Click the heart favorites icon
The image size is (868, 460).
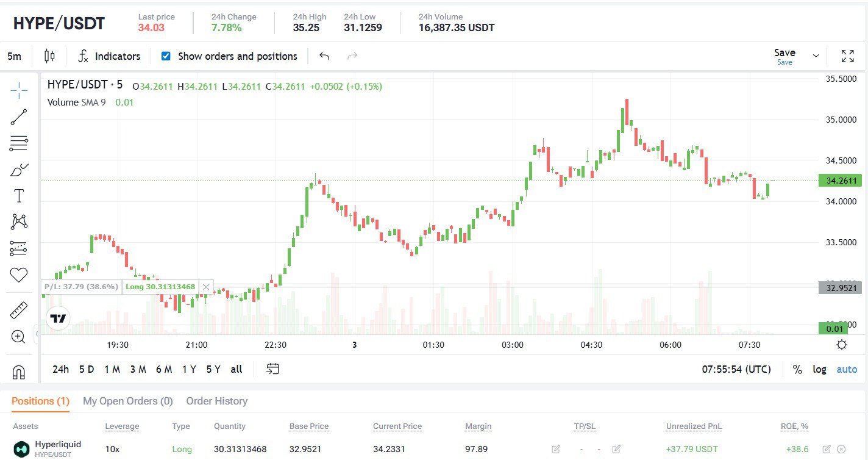(x=19, y=275)
